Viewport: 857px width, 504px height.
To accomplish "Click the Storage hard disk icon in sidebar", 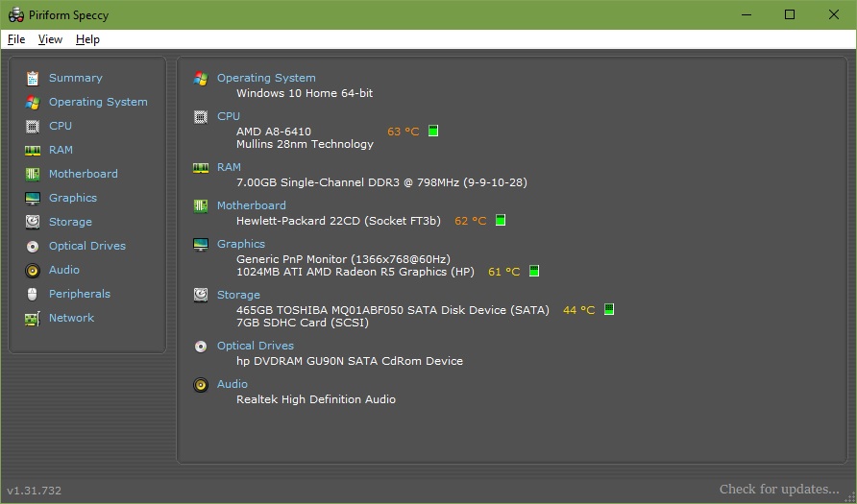I will tap(33, 223).
